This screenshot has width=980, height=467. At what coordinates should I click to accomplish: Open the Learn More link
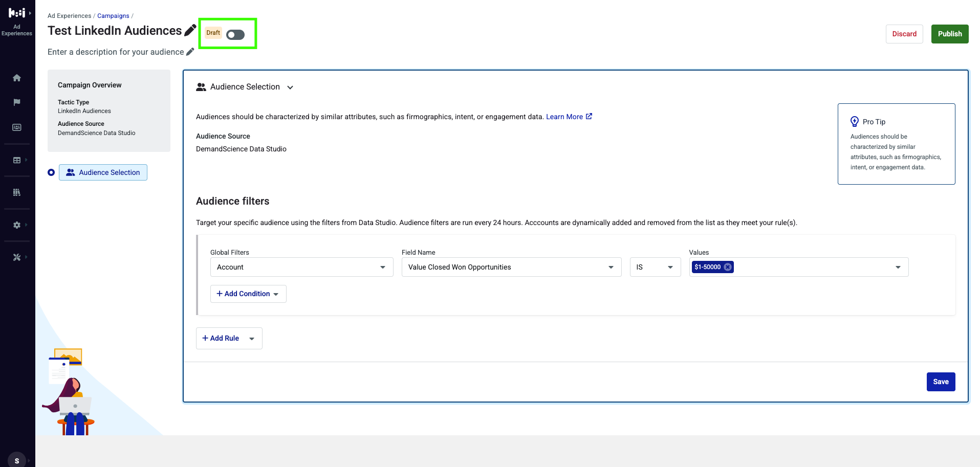click(569, 117)
